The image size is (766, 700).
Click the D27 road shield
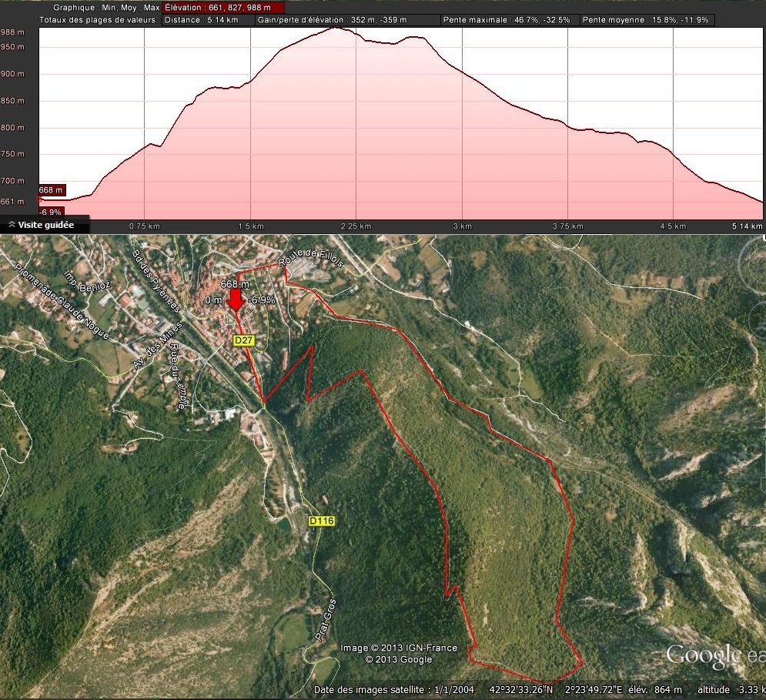[244, 340]
